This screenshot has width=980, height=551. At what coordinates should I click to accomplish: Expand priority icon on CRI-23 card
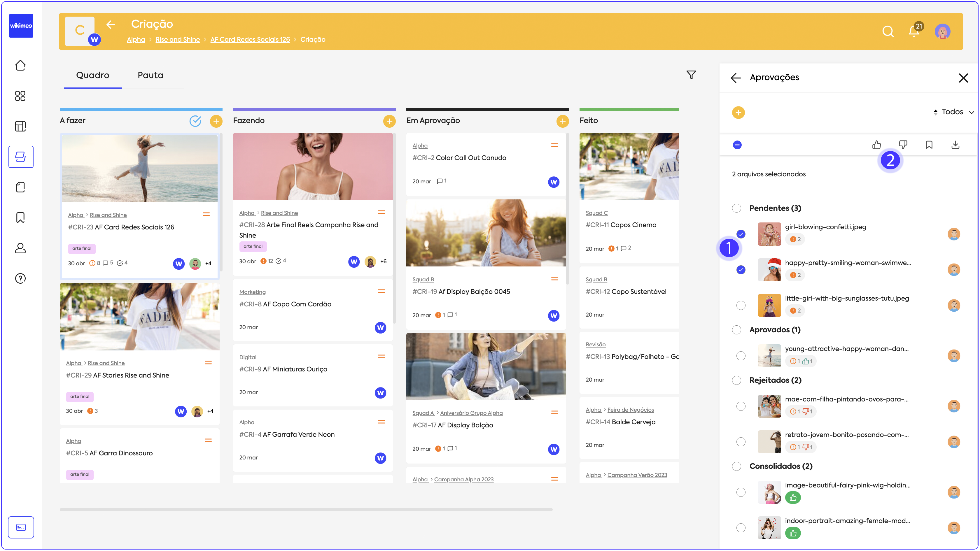[x=206, y=215]
